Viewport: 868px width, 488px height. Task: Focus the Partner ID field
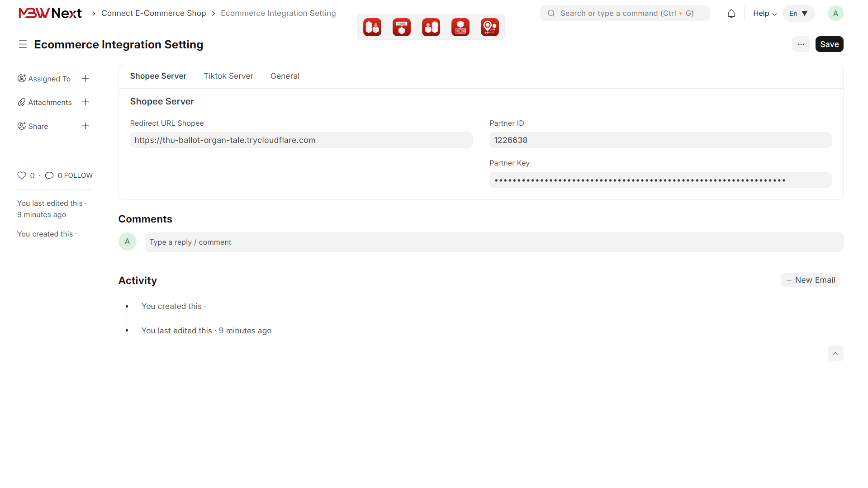[660, 140]
